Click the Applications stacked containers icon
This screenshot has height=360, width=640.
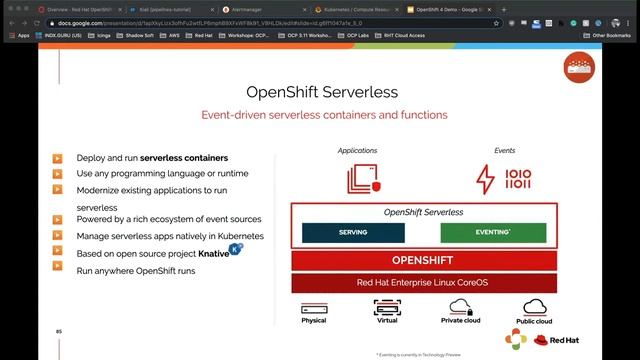click(x=364, y=179)
